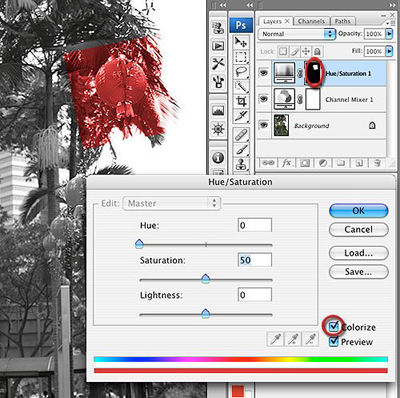Toggle lock image pixels brush icon
The width and height of the screenshot is (400, 398).
point(295,51)
